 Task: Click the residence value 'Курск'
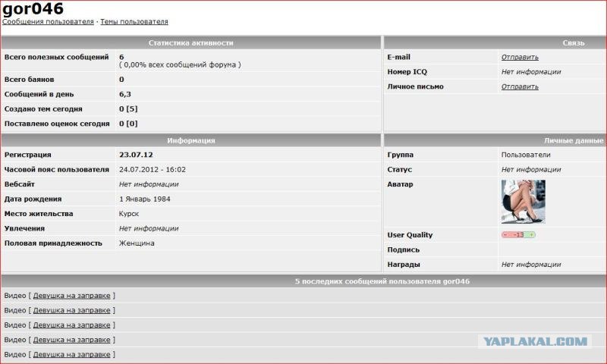point(129,214)
